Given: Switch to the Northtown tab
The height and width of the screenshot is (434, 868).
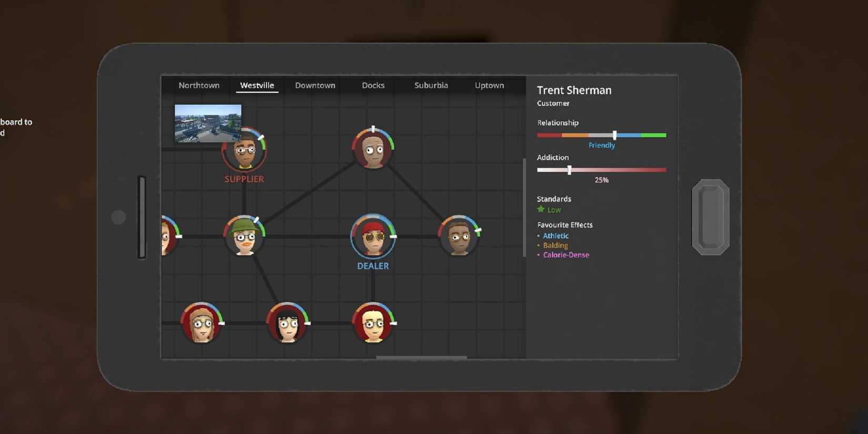Looking at the screenshot, I should click(199, 85).
